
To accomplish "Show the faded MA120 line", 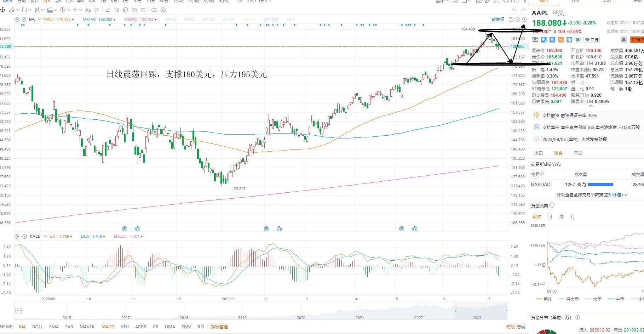I will pos(208,19).
